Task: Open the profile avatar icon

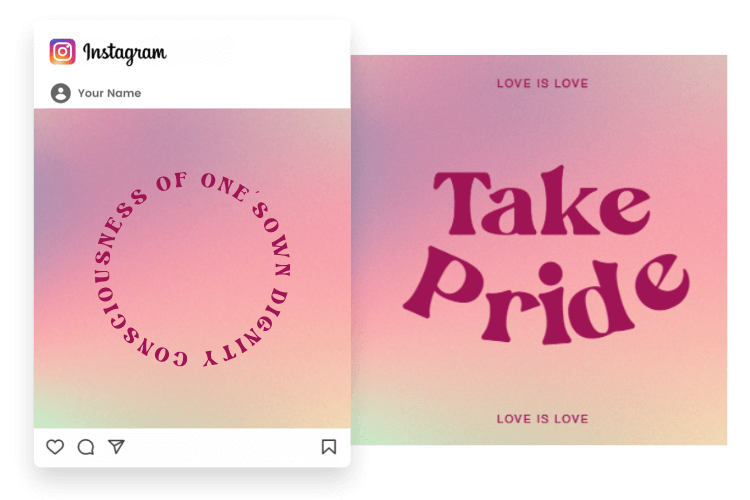Action: (61, 93)
